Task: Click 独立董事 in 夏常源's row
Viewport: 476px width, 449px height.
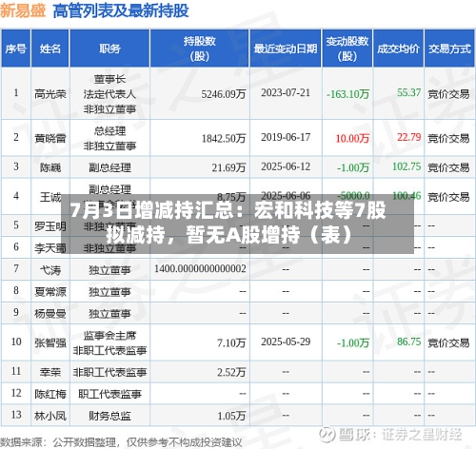Action: click(x=109, y=292)
